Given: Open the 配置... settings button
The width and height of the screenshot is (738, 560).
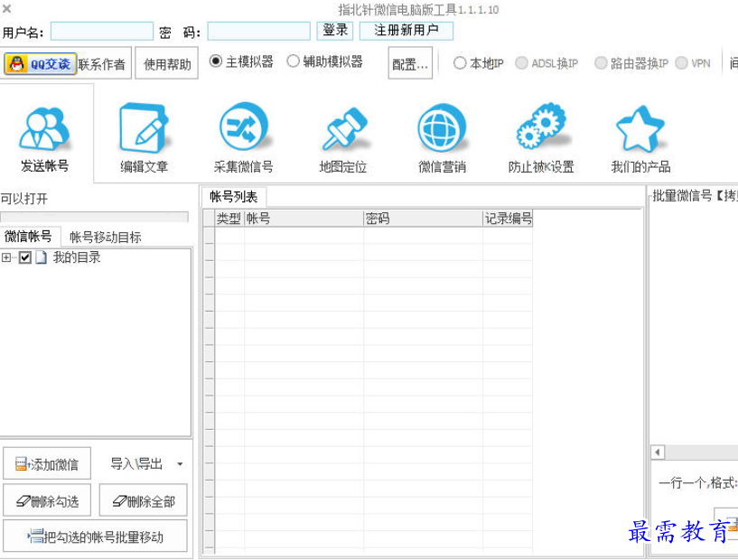Looking at the screenshot, I should 410,63.
